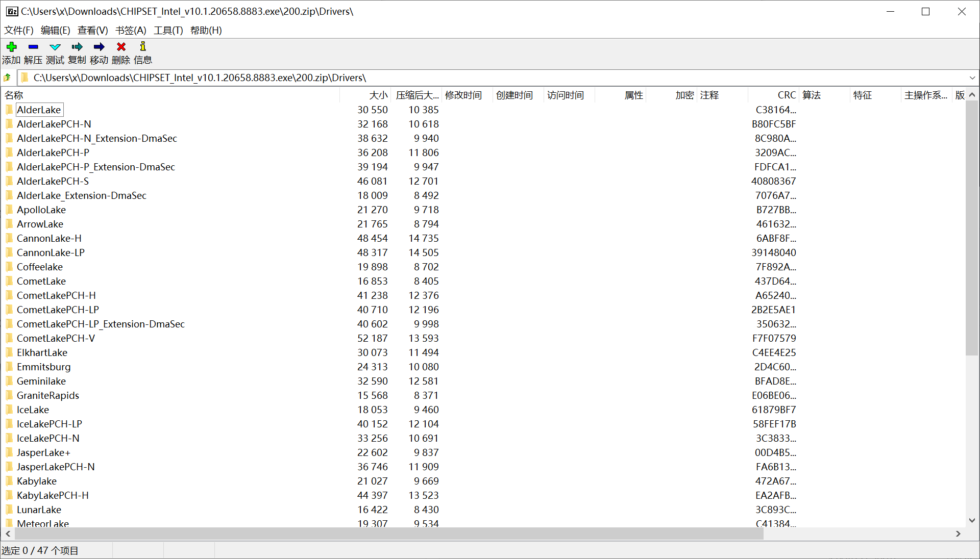The width and height of the screenshot is (980, 559).
Task: Select the JasperLakePCH-N row name
Action: [x=56, y=467]
